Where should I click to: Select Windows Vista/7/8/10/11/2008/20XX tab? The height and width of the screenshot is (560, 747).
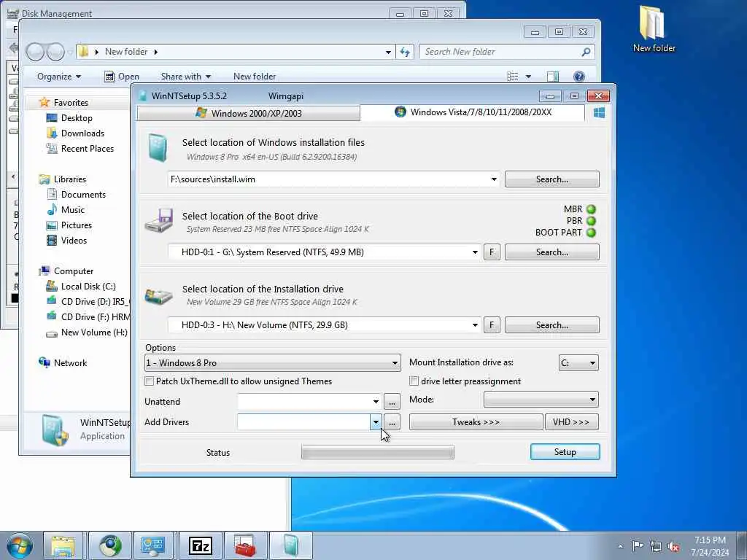pyautogui.click(x=473, y=112)
